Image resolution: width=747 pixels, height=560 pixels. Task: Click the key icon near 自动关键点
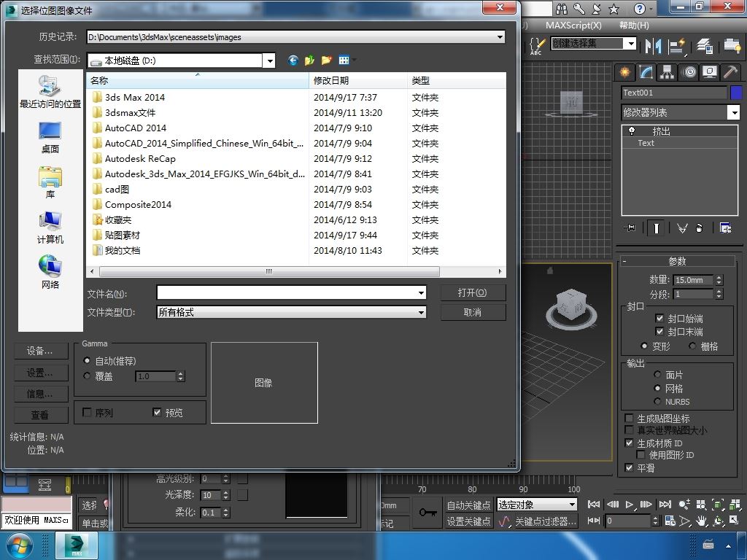click(427, 513)
